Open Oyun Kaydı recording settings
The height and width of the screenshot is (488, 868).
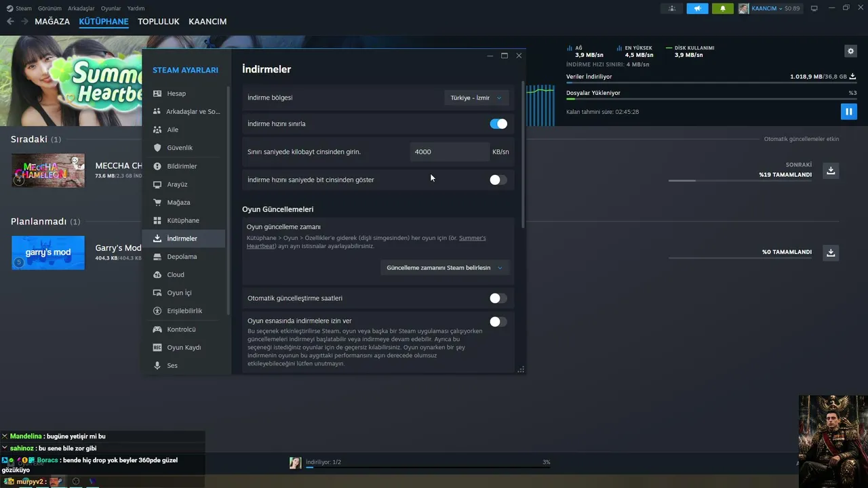(x=184, y=347)
